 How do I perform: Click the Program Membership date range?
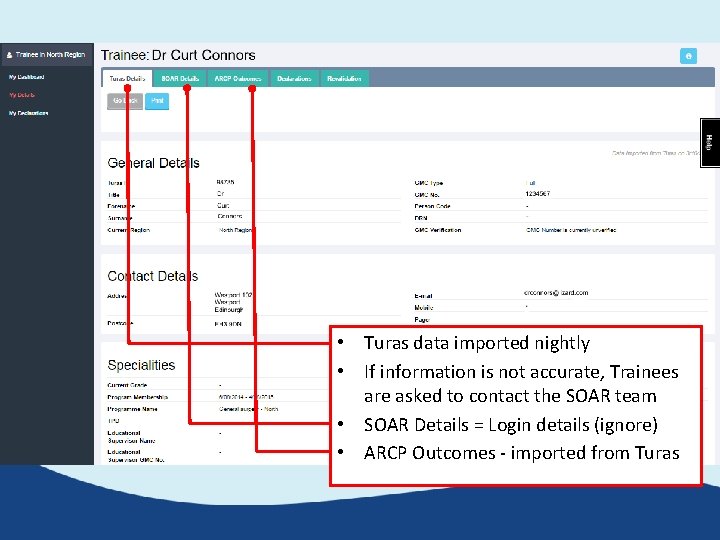tap(246, 397)
